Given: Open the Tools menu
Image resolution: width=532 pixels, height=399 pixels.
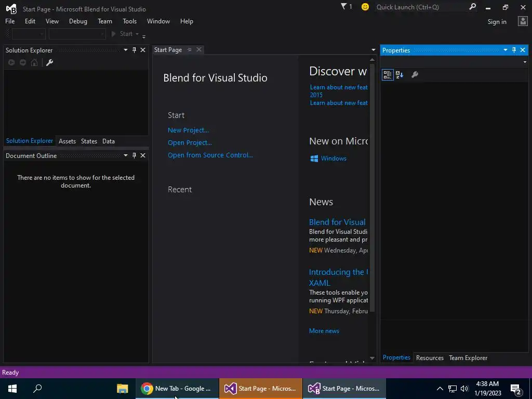Looking at the screenshot, I should (x=129, y=21).
